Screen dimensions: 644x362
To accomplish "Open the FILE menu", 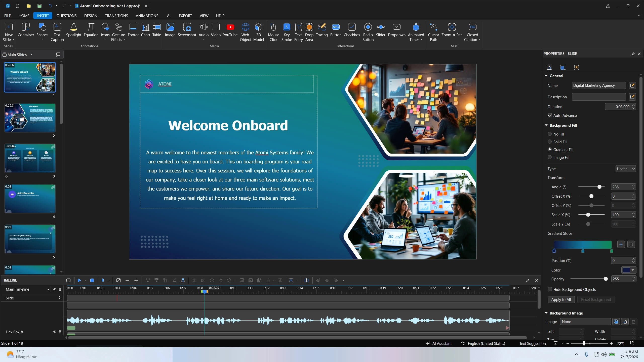I will (8, 16).
